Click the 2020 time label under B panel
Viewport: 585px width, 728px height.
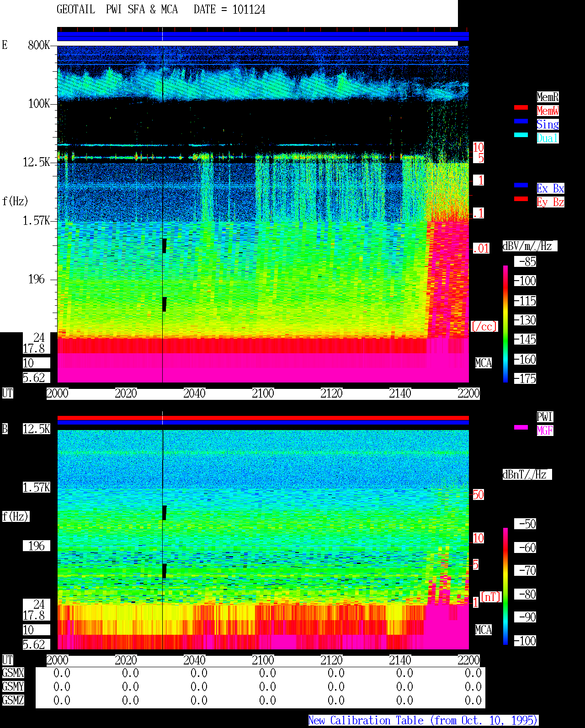tap(126, 660)
